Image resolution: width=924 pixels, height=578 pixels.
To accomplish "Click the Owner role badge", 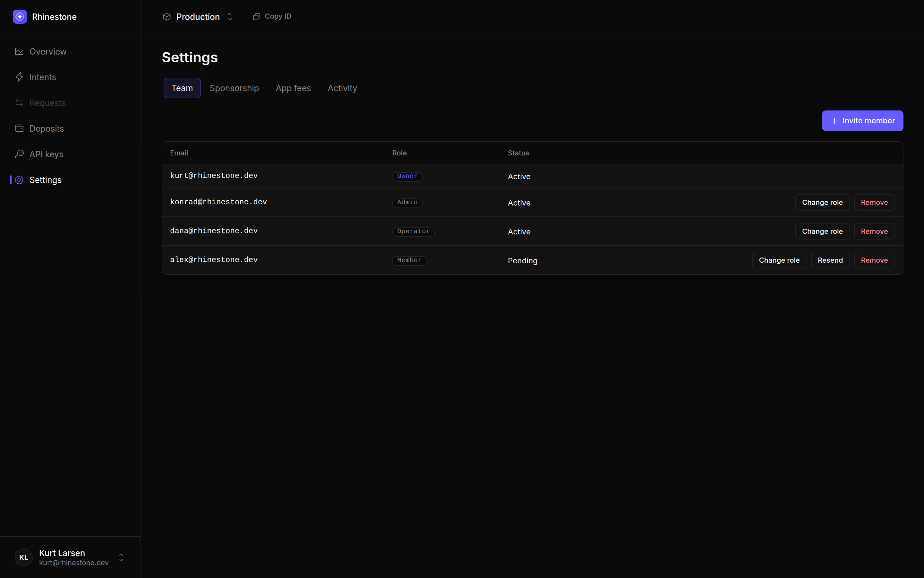I will [407, 176].
